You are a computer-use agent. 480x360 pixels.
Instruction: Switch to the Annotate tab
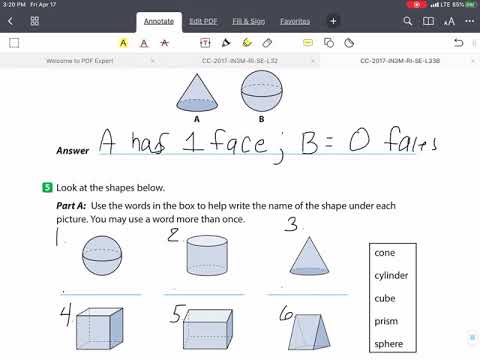(x=159, y=21)
